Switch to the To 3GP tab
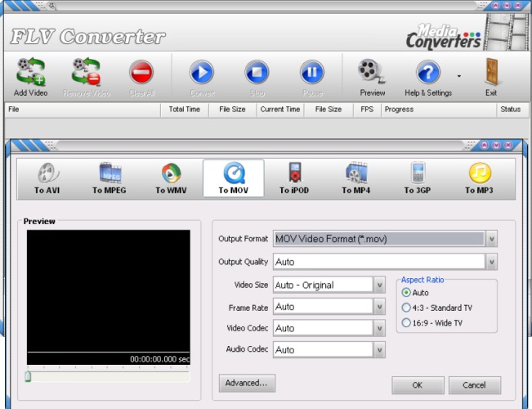Image resolution: width=532 pixels, height=409 pixels. [x=418, y=178]
